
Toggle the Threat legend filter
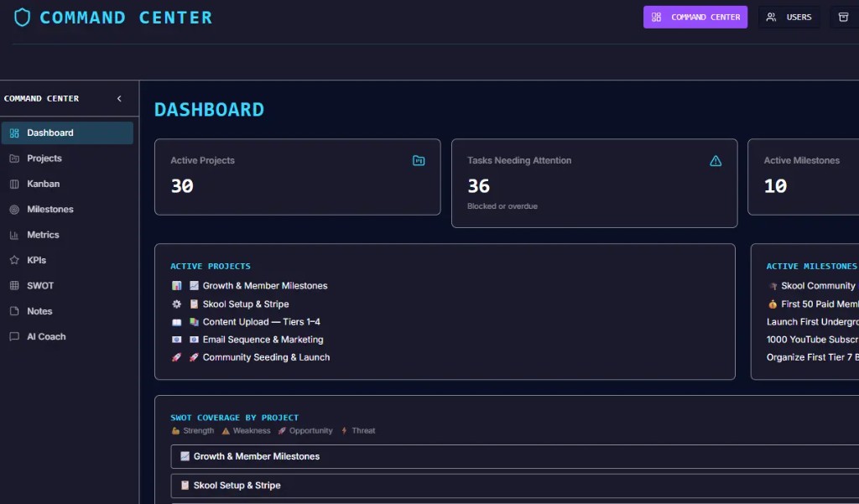[359, 430]
